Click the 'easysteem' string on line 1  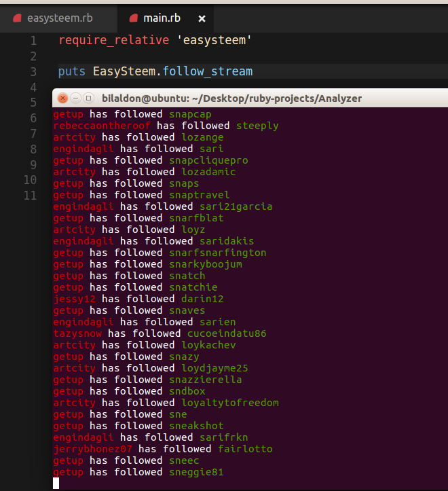coord(214,40)
